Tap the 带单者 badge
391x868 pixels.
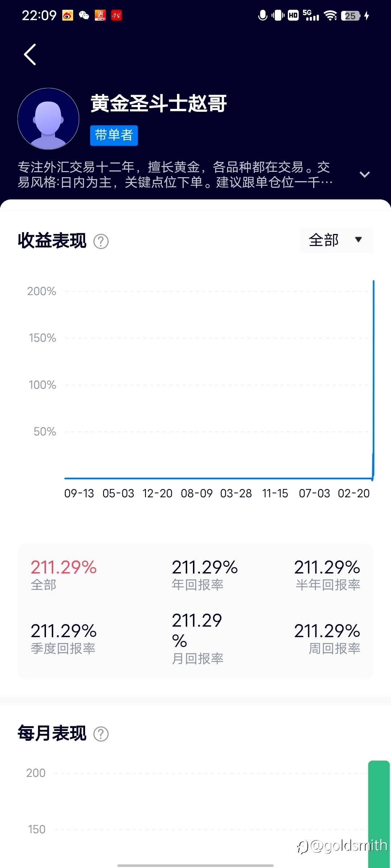click(x=114, y=135)
